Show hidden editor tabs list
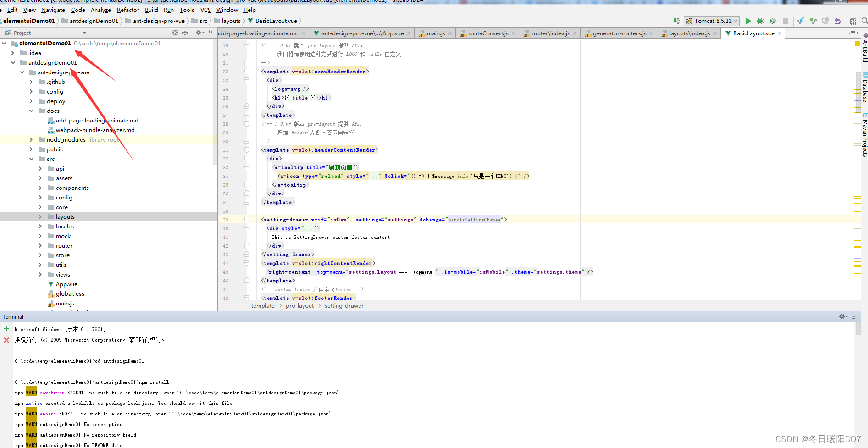The image size is (868, 448). coord(853,33)
